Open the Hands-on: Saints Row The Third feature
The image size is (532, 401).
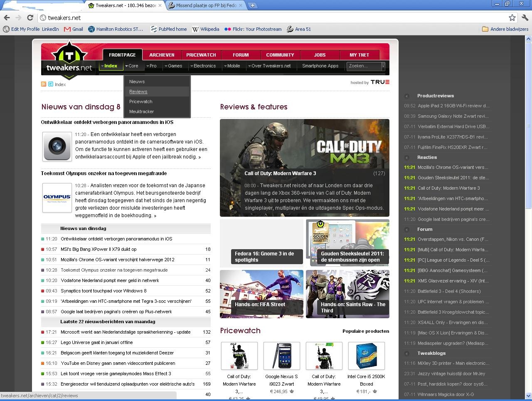coord(347,294)
